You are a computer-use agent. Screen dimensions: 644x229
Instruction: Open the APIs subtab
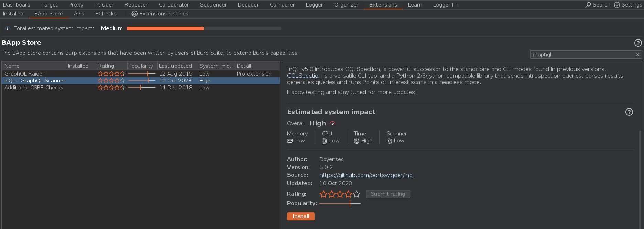coord(79,14)
